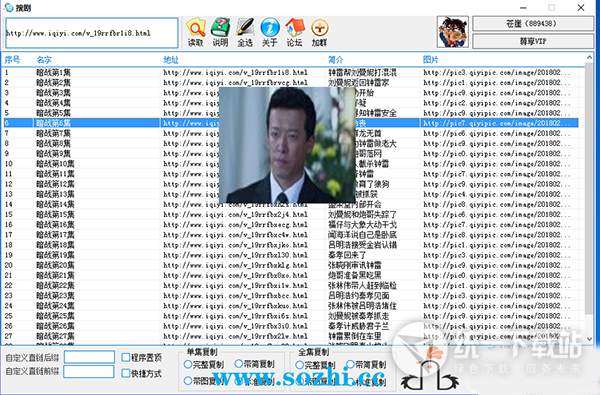This screenshot has height=395, width=600.
Task: Select 带简复制 under 全集复制
Action: tap(350, 364)
